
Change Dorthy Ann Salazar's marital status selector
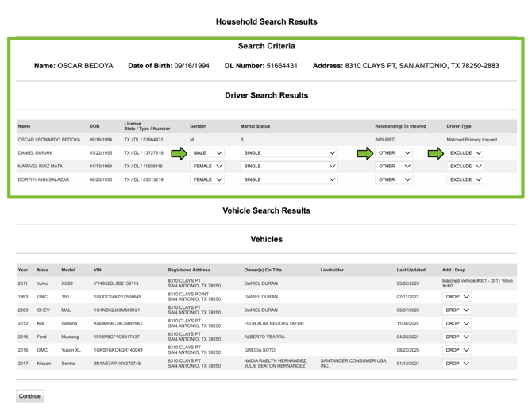click(x=289, y=180)
